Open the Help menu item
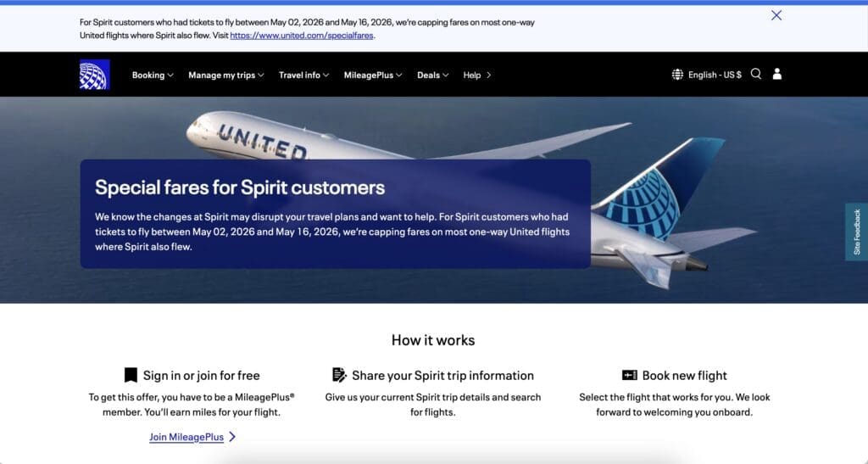The height and width of the screenshot is (464, 868). tap(477, 75)
